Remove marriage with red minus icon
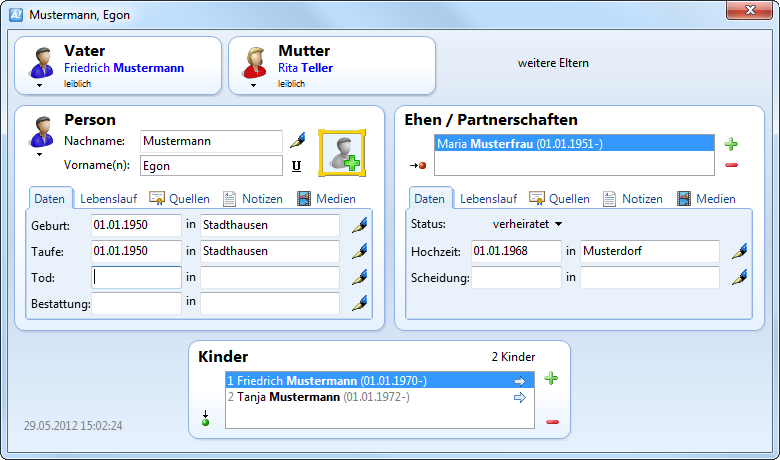 pyautogui.click(x=731, y=165)
